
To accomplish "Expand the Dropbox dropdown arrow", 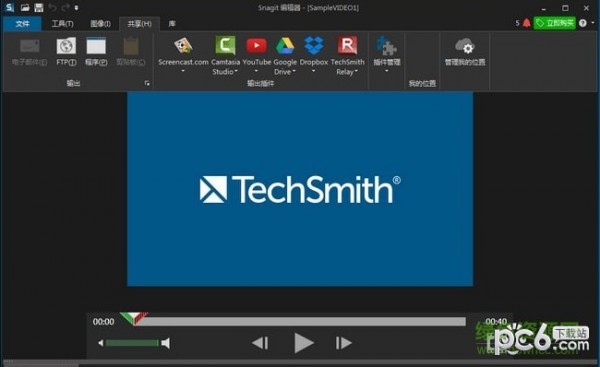I will coord(313,71).
